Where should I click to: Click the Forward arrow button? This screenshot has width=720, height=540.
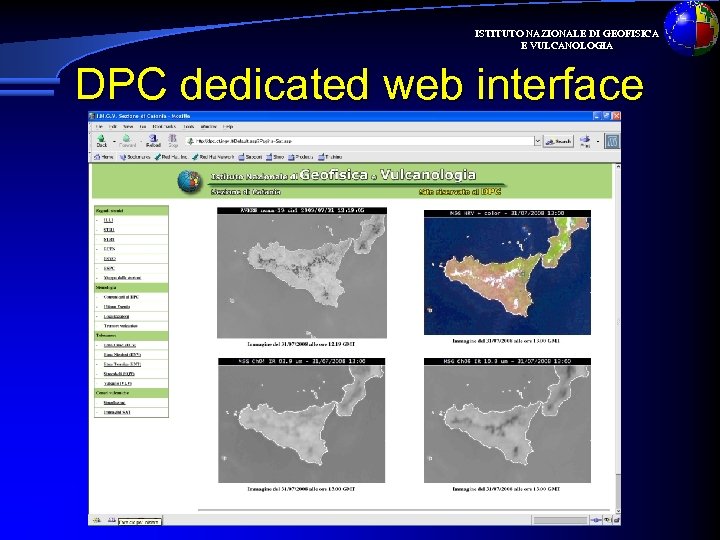coord(127,141)
